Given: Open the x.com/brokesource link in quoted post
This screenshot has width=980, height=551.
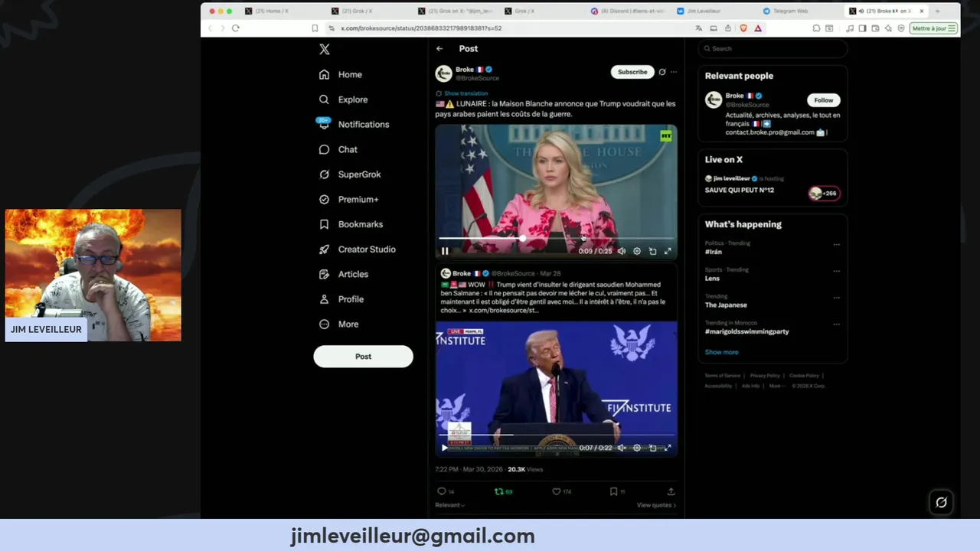Looking at the screenshot, I should point(504,310).
